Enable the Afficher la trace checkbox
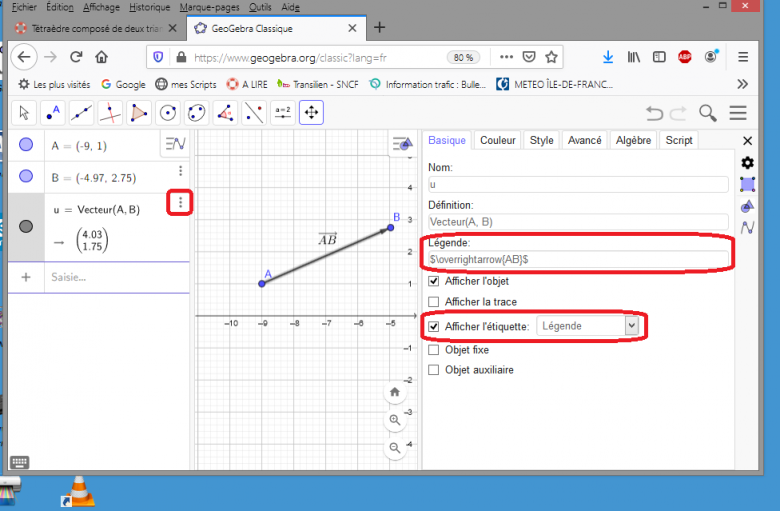Viewport: 780px width, 511px height. [x=433, y=302]
